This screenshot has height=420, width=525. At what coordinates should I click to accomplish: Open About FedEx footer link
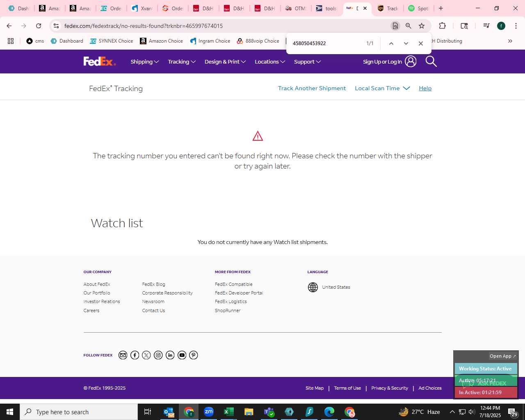(97, 284)
